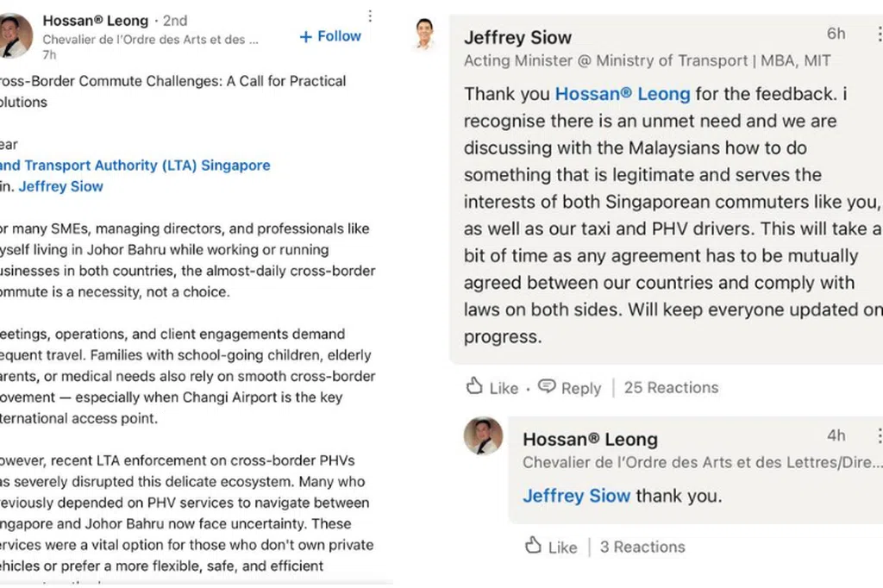Open Jeffrey Siow's comment author name
Viewport: 883px width, 588px height.
pyautogui.click(x=517, y=37)
